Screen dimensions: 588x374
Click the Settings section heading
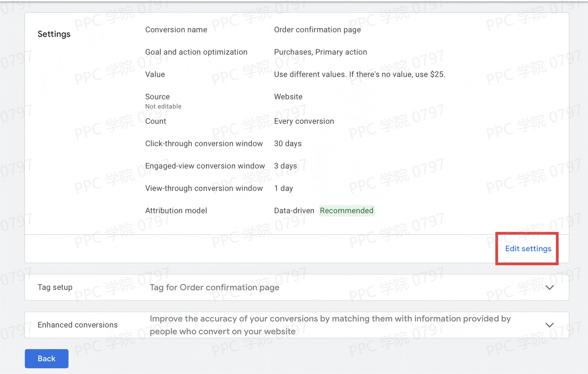(54, 34)
